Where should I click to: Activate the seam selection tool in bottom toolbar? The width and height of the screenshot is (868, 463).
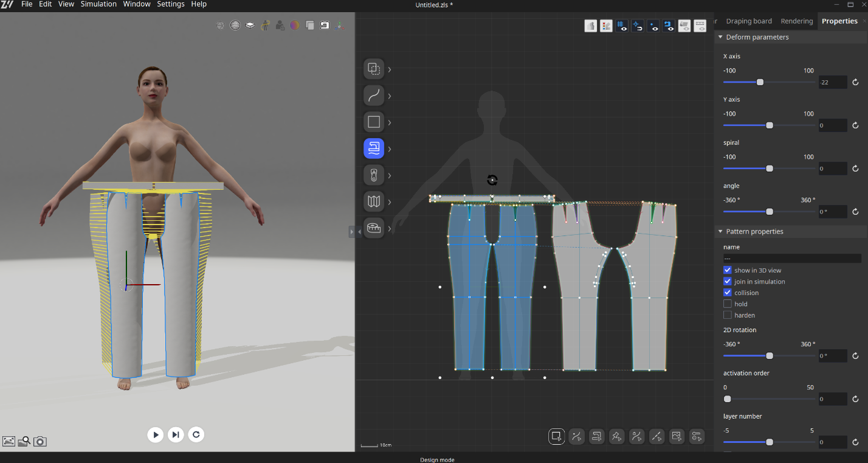pos(596,436)
